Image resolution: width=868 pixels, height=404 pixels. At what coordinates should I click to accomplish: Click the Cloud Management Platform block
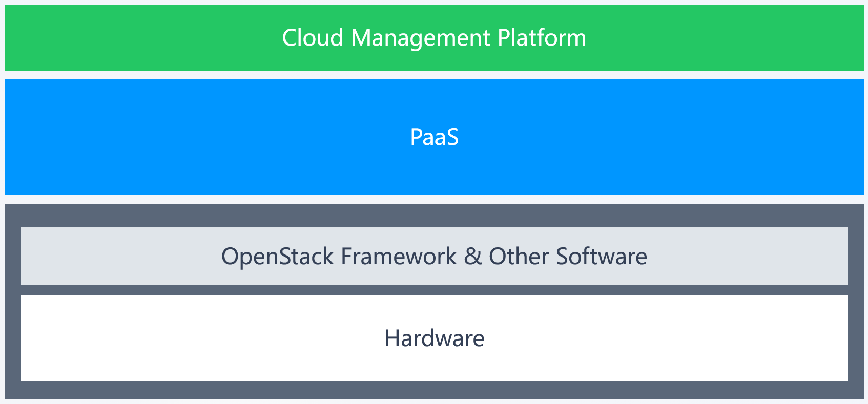click(434, 38)
